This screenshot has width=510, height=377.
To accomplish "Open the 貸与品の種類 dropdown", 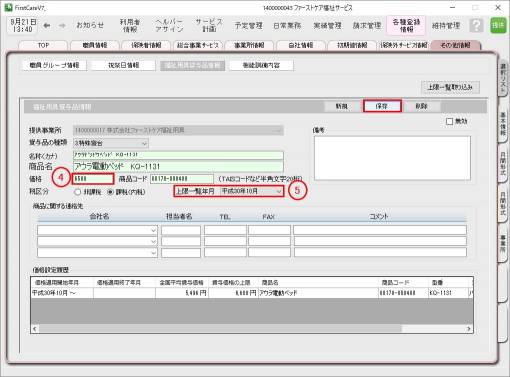I will (111, 143).
